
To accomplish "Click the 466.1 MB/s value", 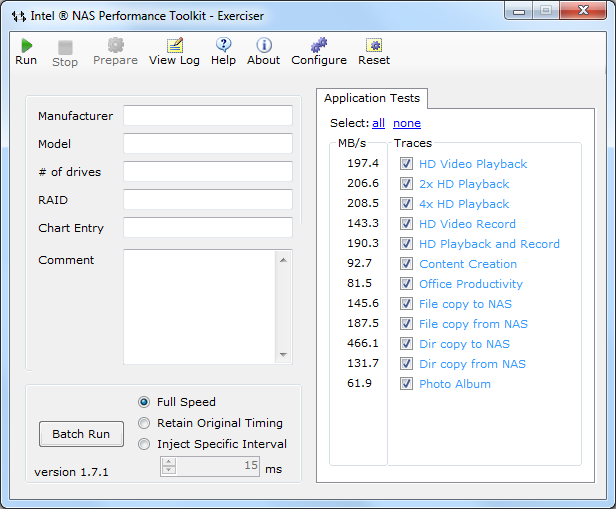I will pyautogui.click(x=363, y=343).
